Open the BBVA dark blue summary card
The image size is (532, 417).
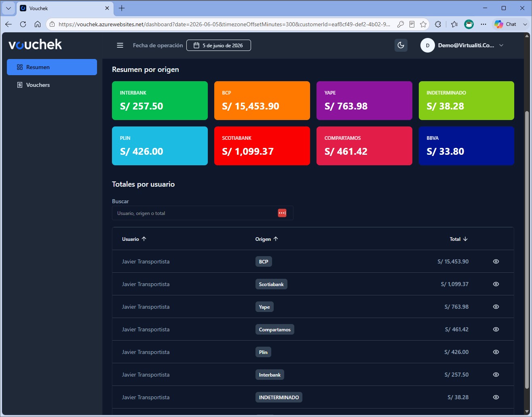click(x=467, y=146)
